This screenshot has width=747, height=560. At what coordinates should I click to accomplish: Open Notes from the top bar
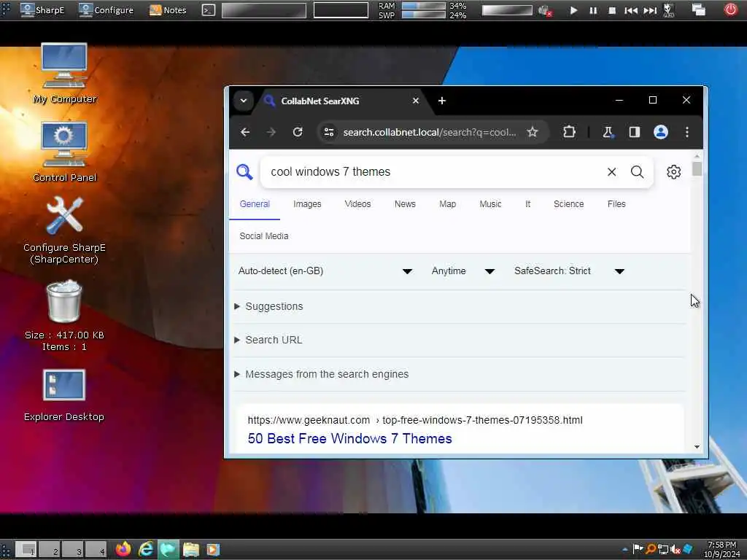(168, 10)
